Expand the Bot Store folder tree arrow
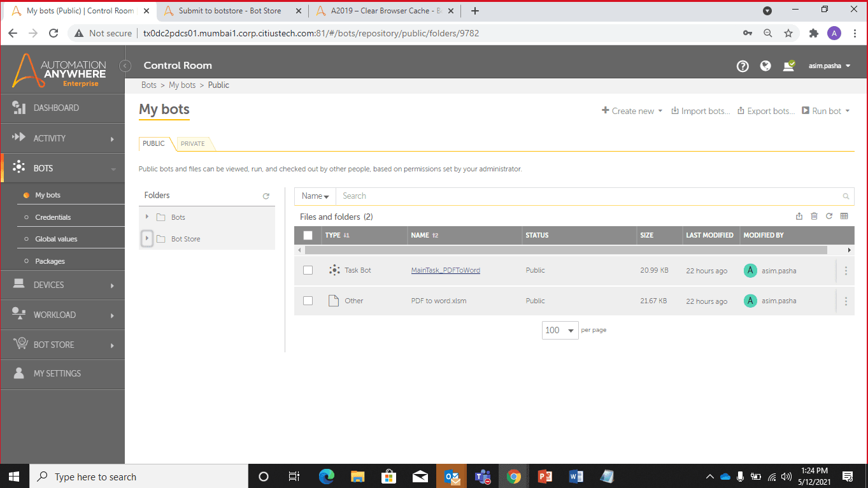868x488 pixels. (x=147, y=239)
